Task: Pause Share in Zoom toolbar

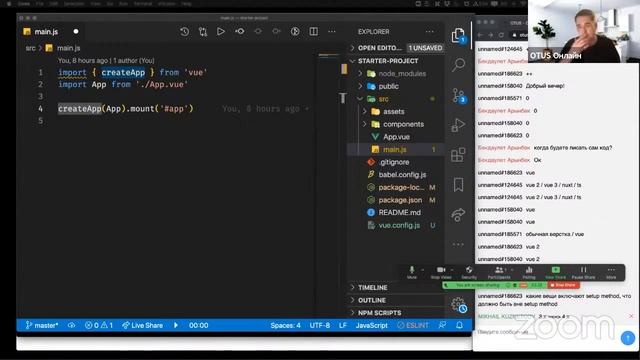Action: click(583, 272)
